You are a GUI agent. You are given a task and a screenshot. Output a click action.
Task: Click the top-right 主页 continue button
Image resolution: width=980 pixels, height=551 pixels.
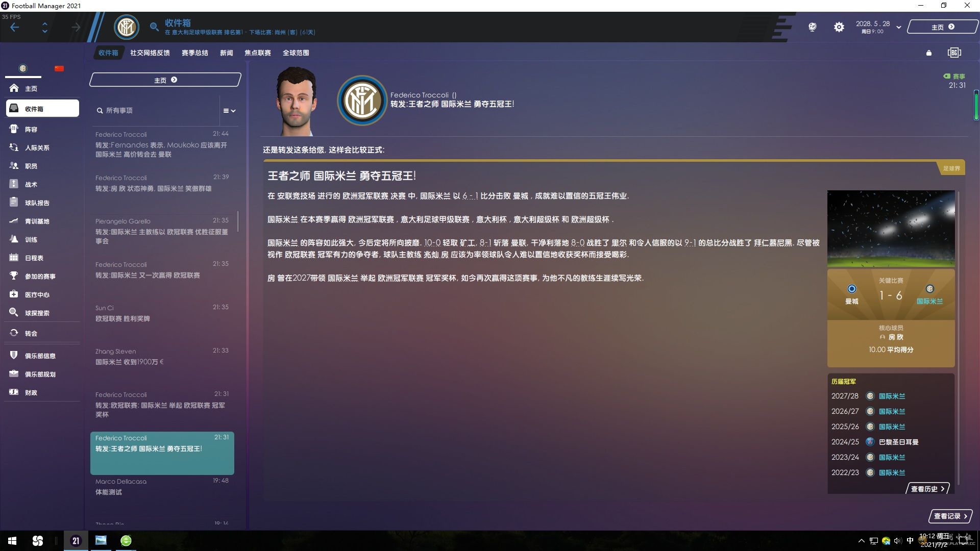coord(942,27)
